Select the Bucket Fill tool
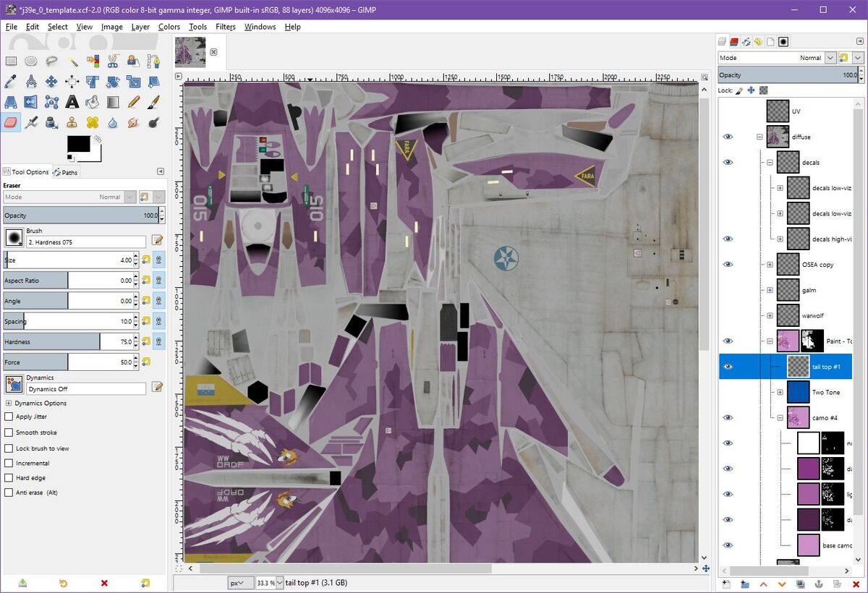Viewport: 868px width, 593px height. [x=93, y=102]
